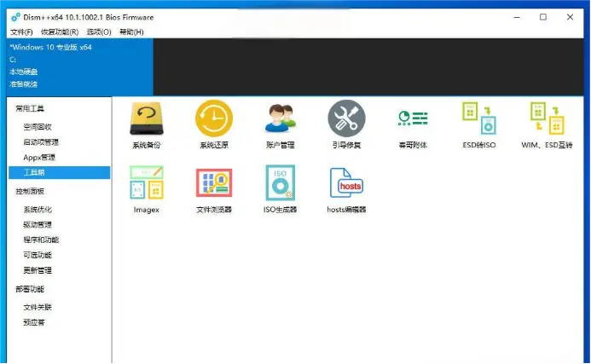Minimize the Dism++ window

(x=517, y=17)
